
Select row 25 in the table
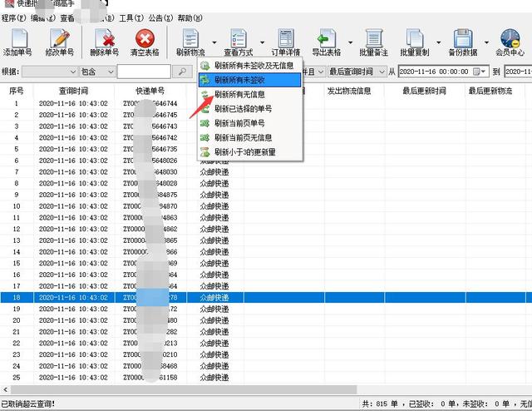[266, 378]
